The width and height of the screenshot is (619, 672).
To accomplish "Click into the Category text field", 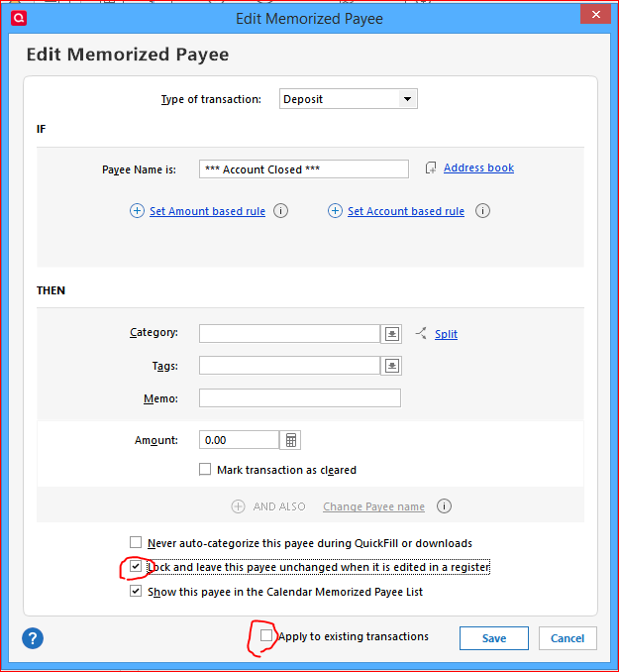I will [289, 333].
